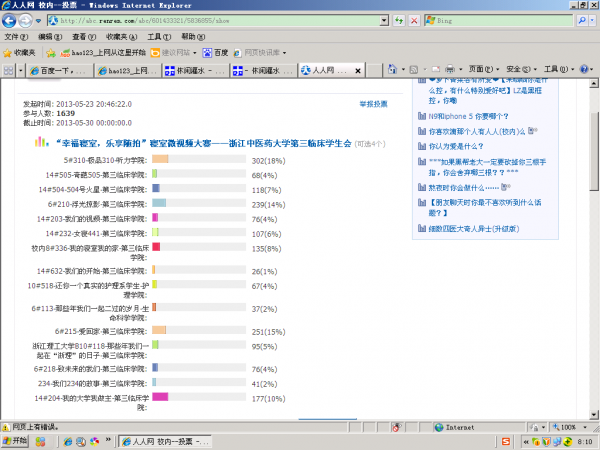Click the bottom sidebar poll link

474,229
